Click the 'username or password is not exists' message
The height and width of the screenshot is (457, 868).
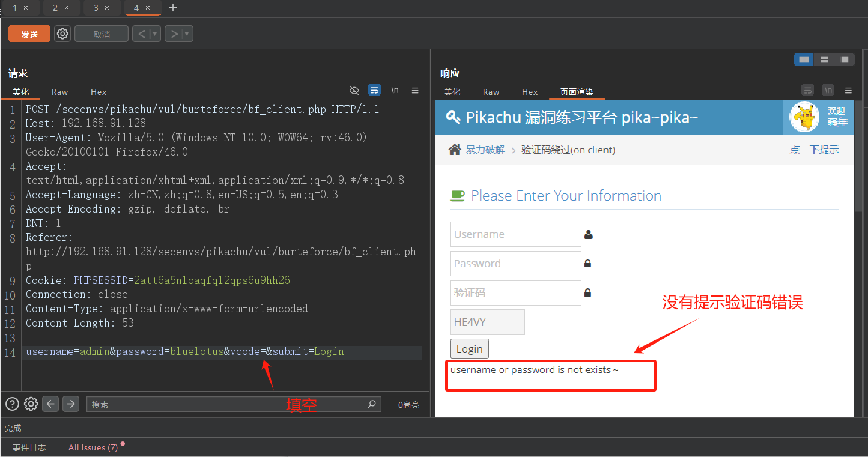point(534,370)
